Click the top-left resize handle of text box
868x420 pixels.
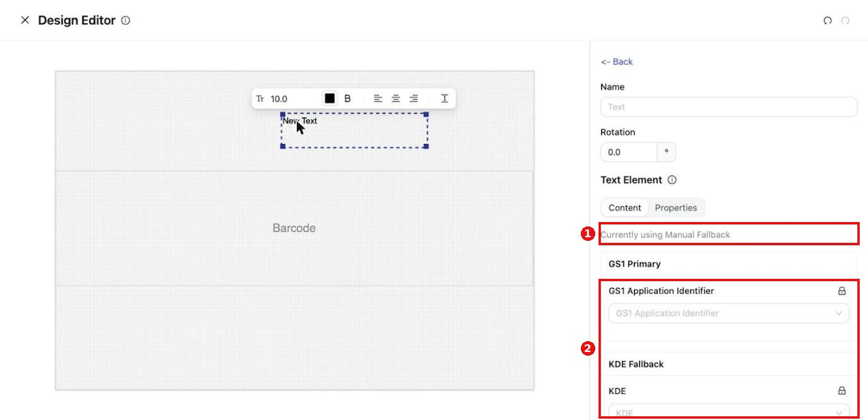[x=283, y=114]
